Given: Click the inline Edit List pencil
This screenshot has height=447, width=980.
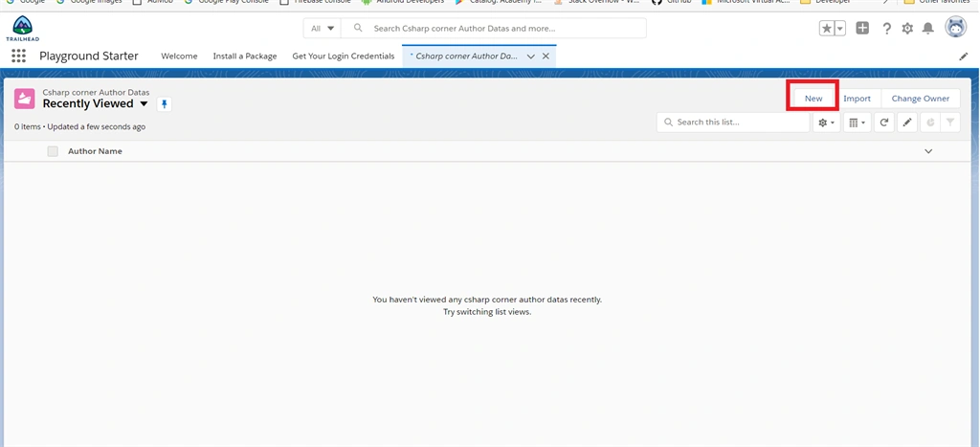Looking at the screenshot, I should pyautogui.click(x=907, y=123).
